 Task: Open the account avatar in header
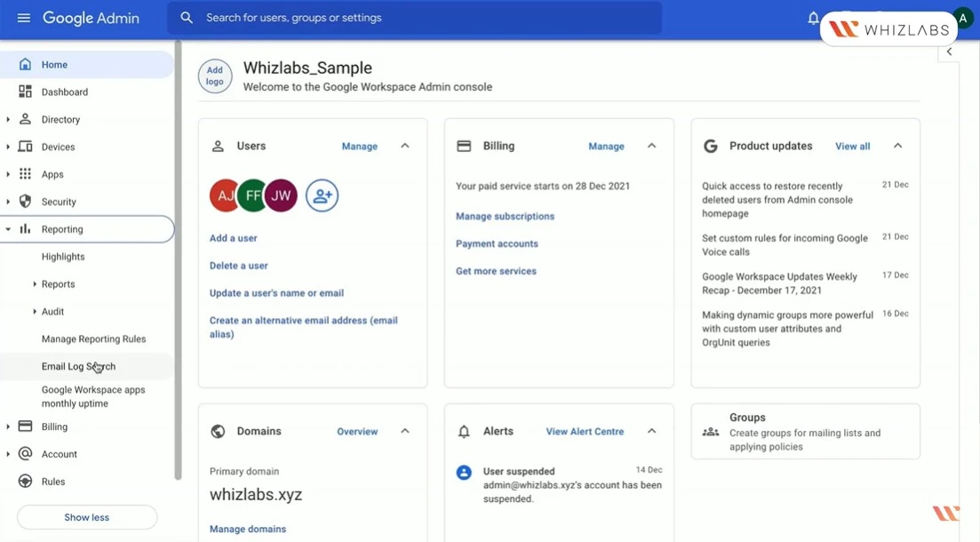point(963,18)
